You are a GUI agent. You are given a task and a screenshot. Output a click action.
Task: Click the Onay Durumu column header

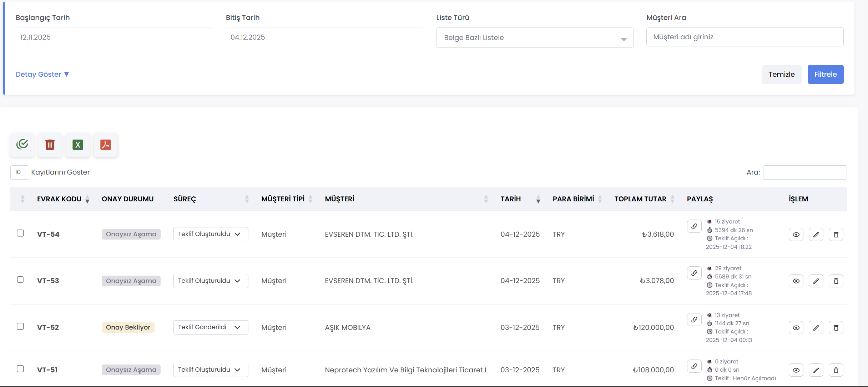click(x=128, y=199)
